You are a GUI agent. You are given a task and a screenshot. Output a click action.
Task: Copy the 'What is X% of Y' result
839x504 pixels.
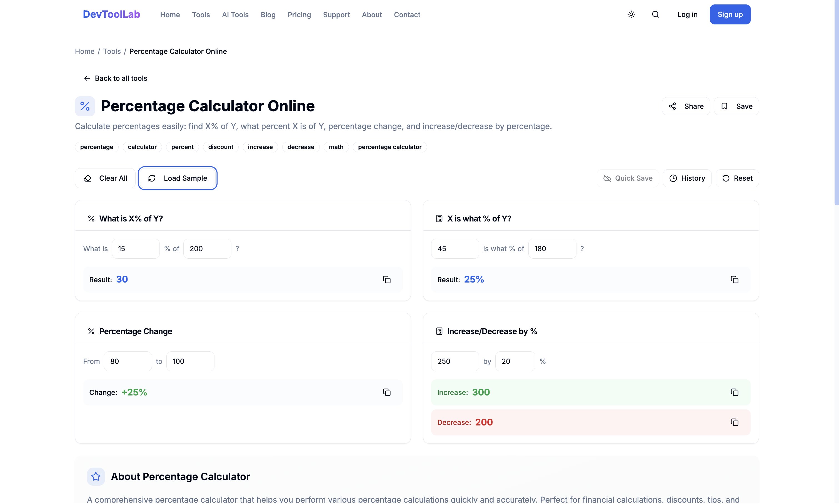pos(386,279)
